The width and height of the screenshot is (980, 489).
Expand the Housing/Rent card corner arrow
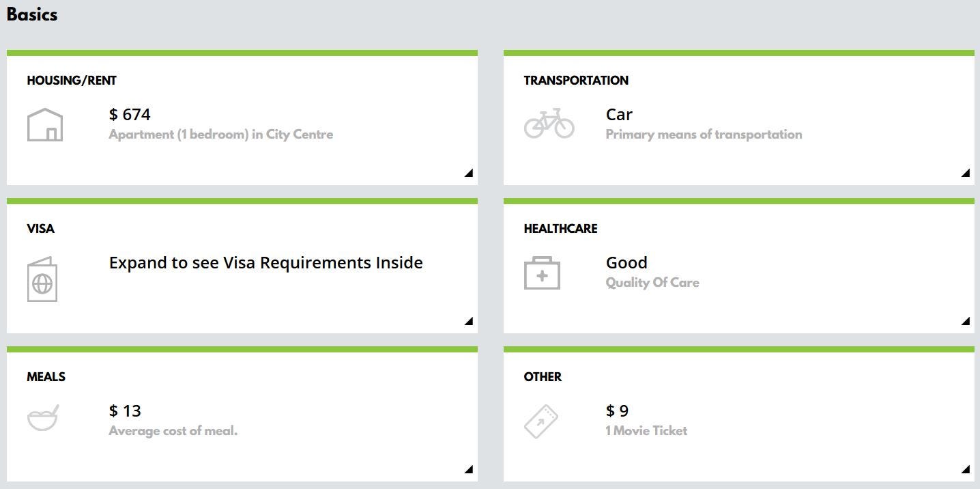468,173
